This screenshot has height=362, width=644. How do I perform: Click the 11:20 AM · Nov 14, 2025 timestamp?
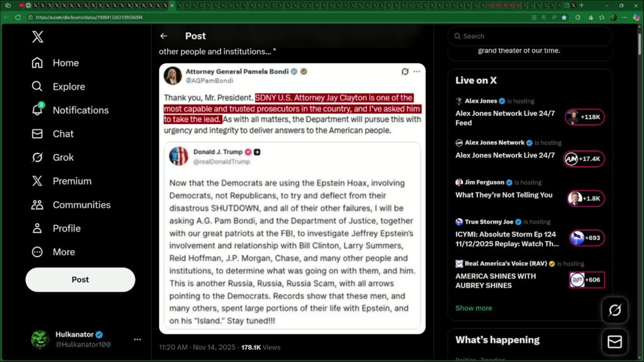198,347
